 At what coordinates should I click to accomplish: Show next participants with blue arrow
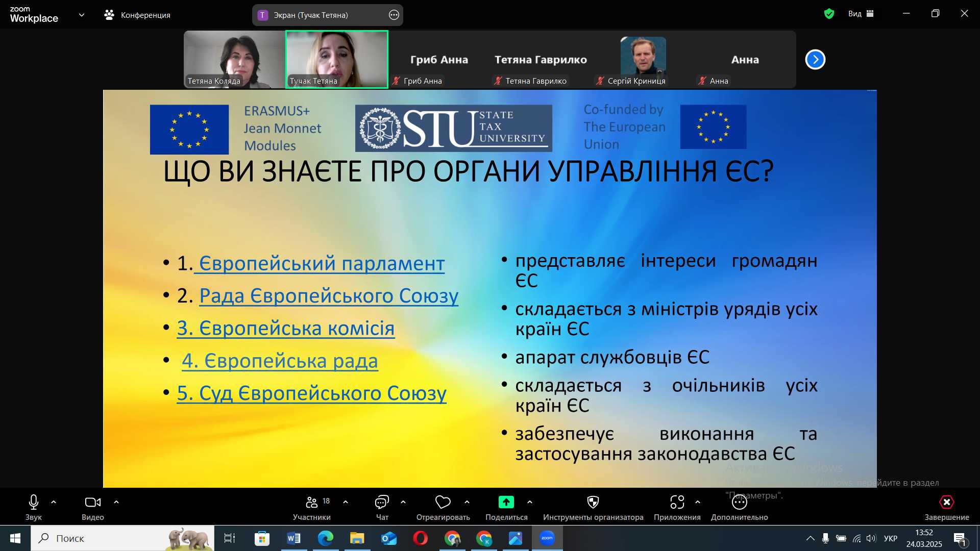(x=815, y=60)
